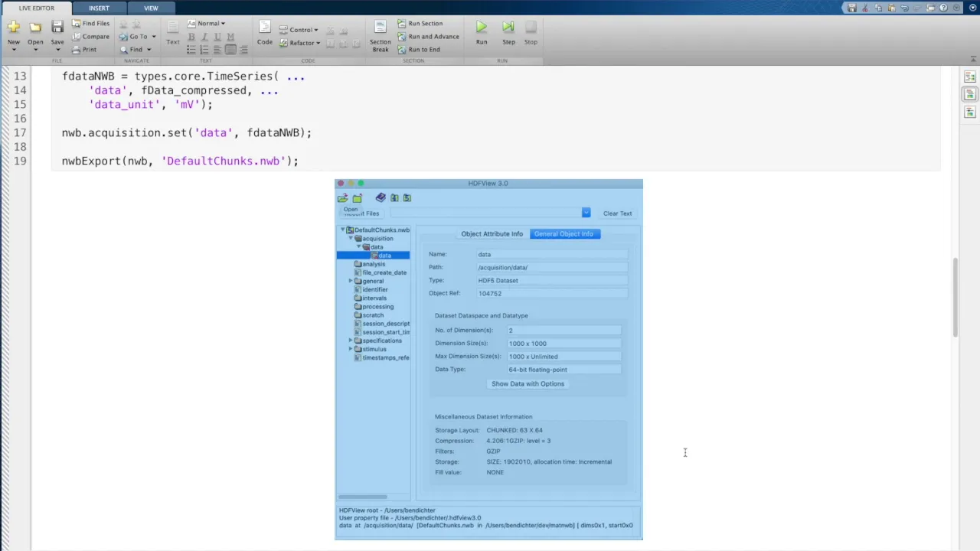Toggle Monospace formatting

click(230, 37)
